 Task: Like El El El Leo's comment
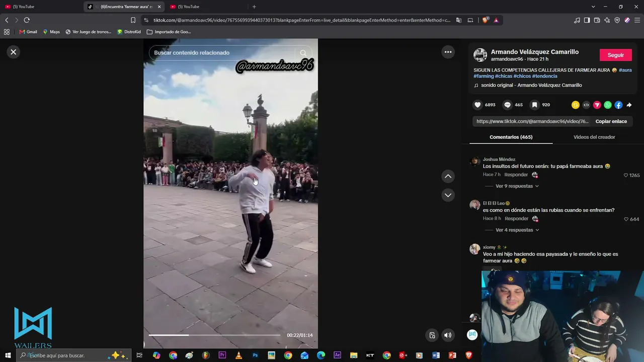point(626,219)
